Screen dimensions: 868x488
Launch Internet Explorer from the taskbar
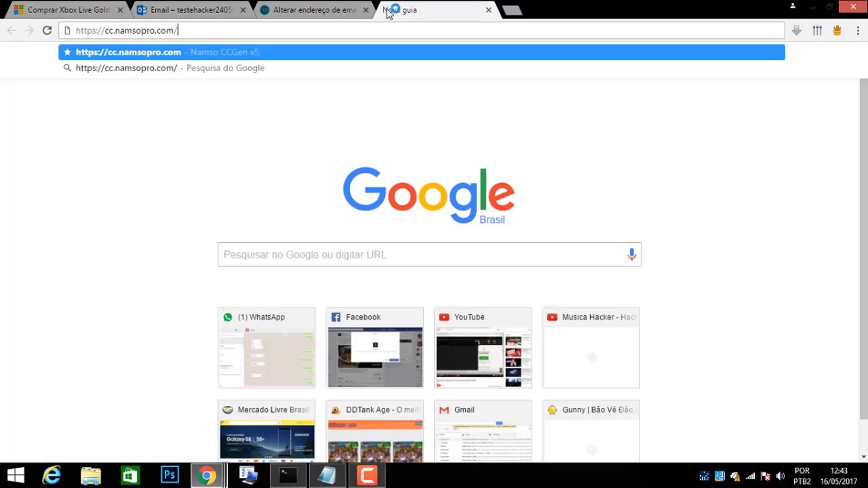[x=52, y=475]
